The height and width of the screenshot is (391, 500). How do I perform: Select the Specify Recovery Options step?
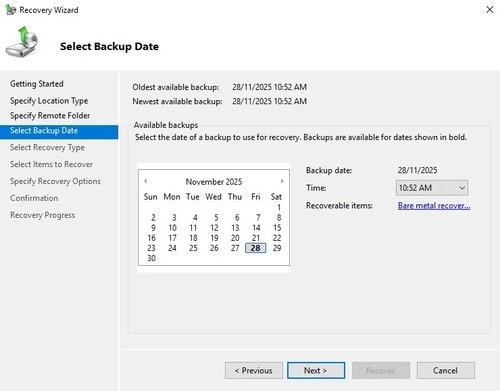[55, 181]
